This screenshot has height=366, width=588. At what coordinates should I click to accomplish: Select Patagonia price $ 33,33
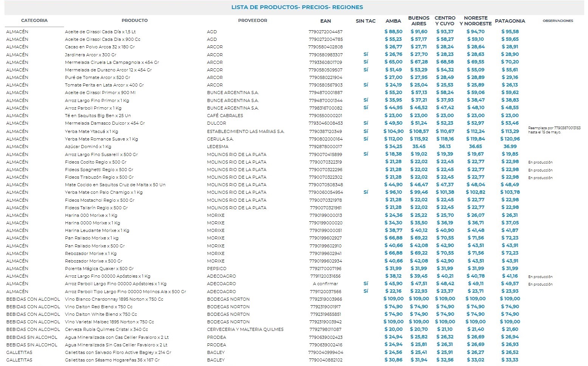pyautogui.click(x=510, y=360)
